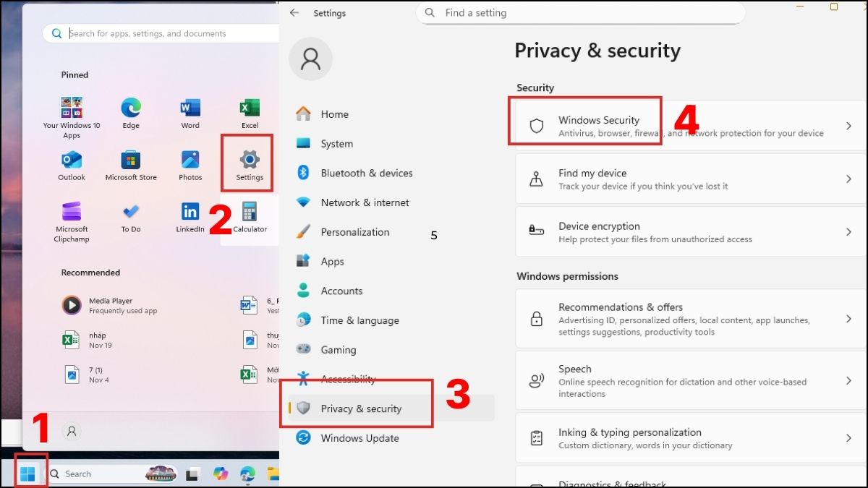The height and width of the screenshot is (488, 868).
Task: Launch Microsoft Store from pinned apps
Action: [131, 165]
